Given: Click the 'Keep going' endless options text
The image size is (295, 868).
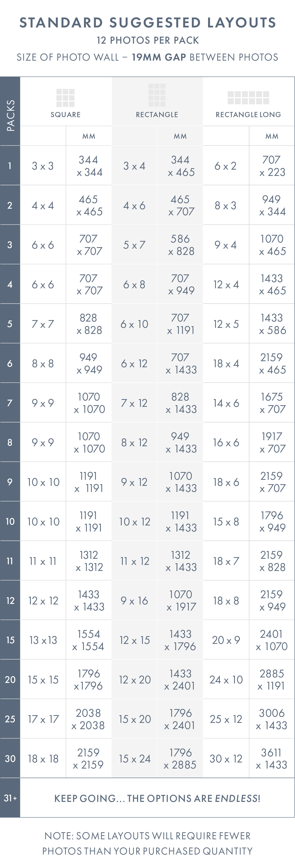Looking at the screenshot, I should point(157,798).
